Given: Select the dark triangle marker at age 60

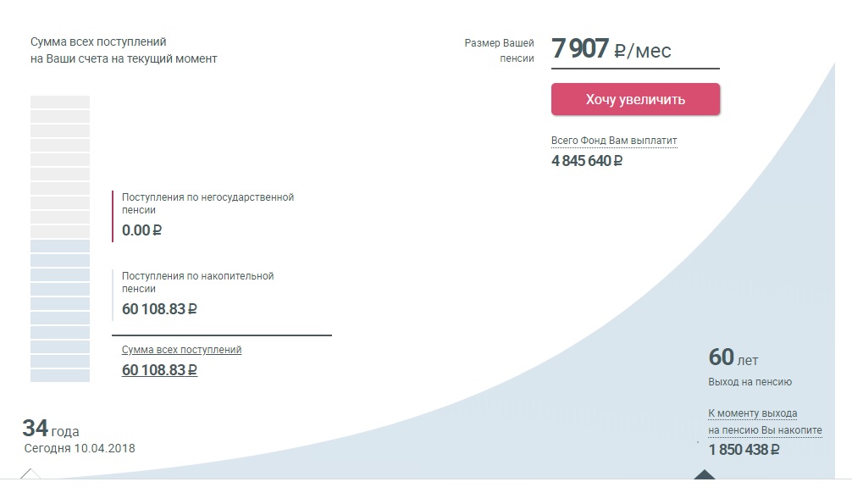Looking at the screenshot, I should 705,474.
